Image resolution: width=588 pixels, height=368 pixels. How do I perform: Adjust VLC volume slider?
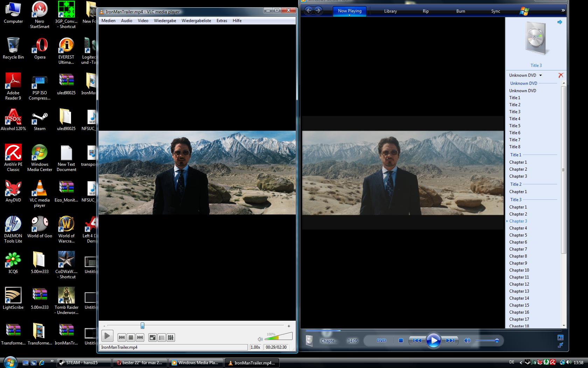[x=279, y=336]
